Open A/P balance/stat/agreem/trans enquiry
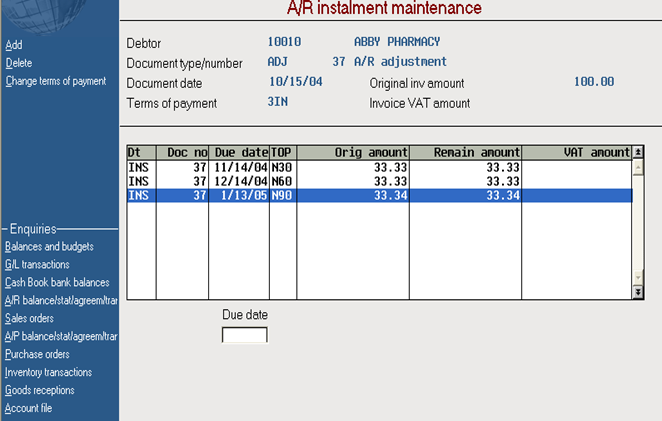The width and height of the screenshot is (662, 421). coord(61,336)
